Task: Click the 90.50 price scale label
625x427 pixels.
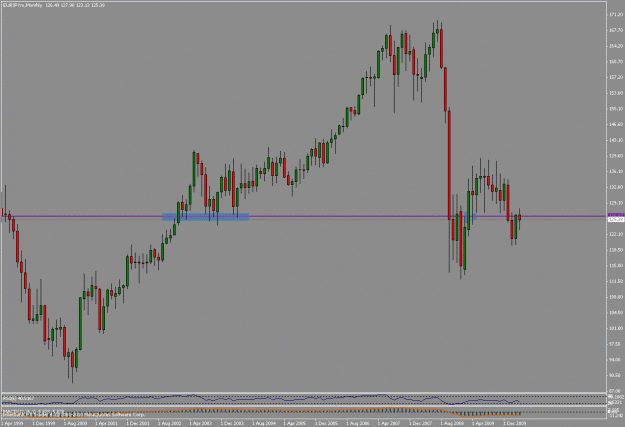Action: (616, 375)
